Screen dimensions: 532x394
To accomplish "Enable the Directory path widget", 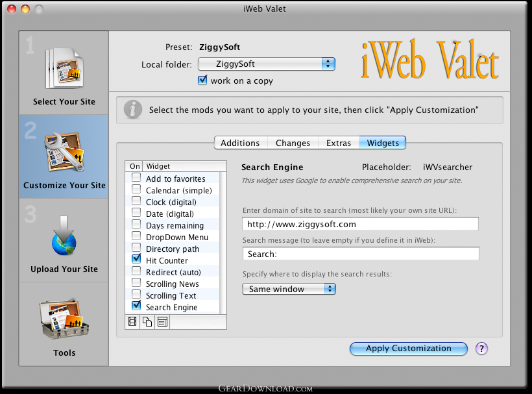I will (136, 247).
